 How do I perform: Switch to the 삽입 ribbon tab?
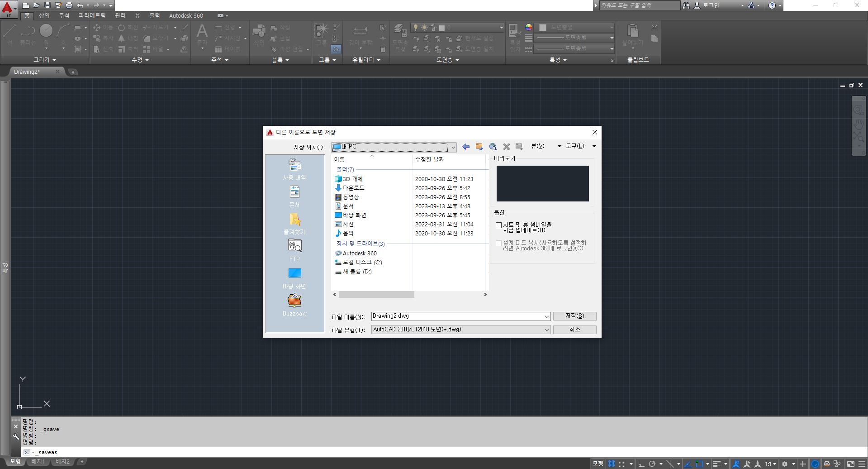click(44, 15)
